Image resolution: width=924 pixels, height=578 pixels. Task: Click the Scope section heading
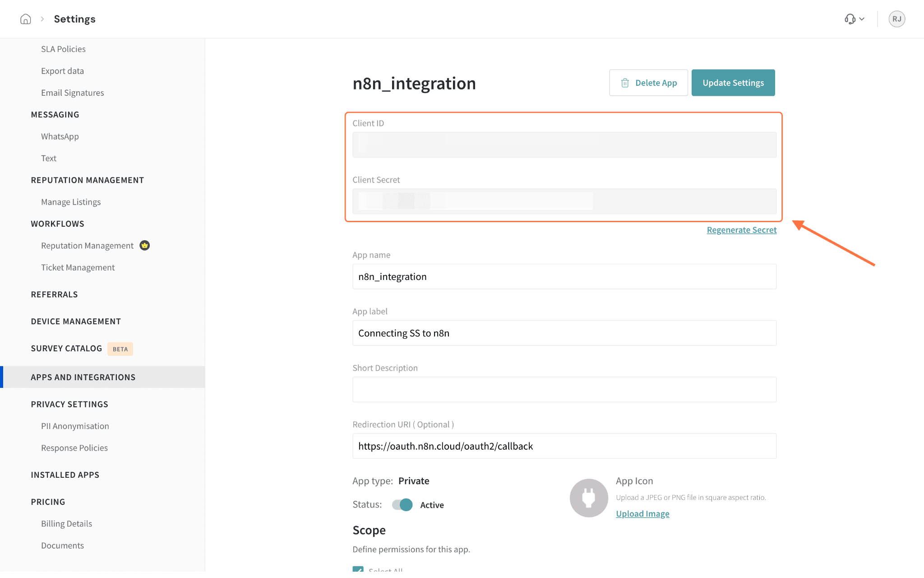tap(369, 530)
